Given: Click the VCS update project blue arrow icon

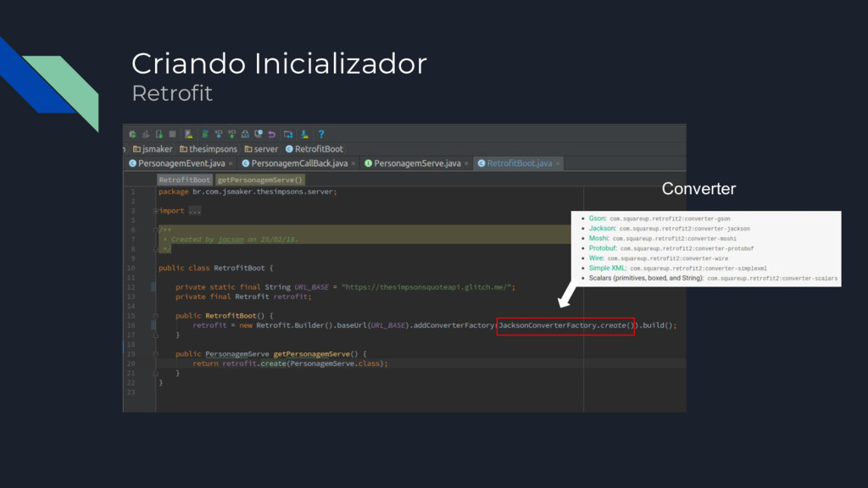Looking at the screenshot, I should pyautogui.click(x=219, y=135).
